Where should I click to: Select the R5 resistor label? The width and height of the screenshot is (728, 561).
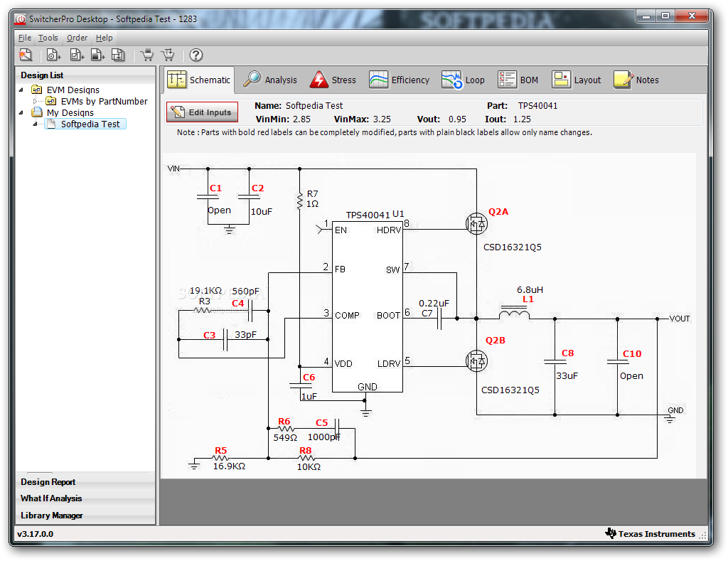(220, 450)
